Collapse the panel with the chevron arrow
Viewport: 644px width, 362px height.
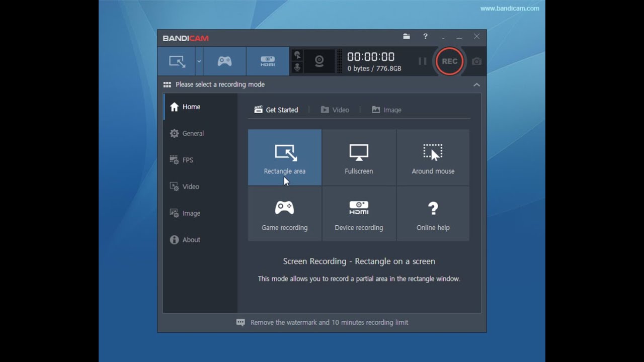point(476,84)
